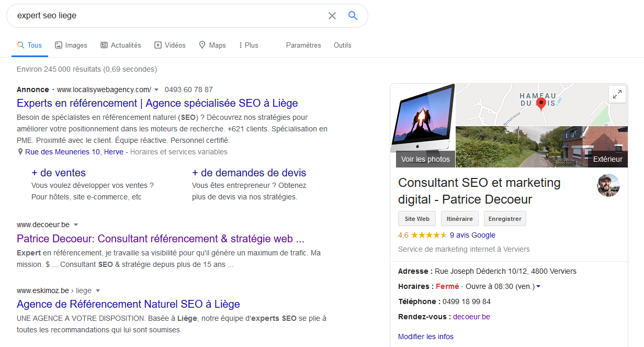Viewport: 644px width, 347px height.
Task: Open the Actualités tab
Action: point(121,45)
